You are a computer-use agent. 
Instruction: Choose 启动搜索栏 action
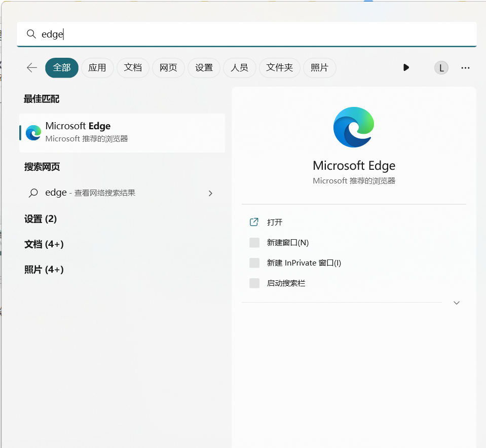point(286,283)
